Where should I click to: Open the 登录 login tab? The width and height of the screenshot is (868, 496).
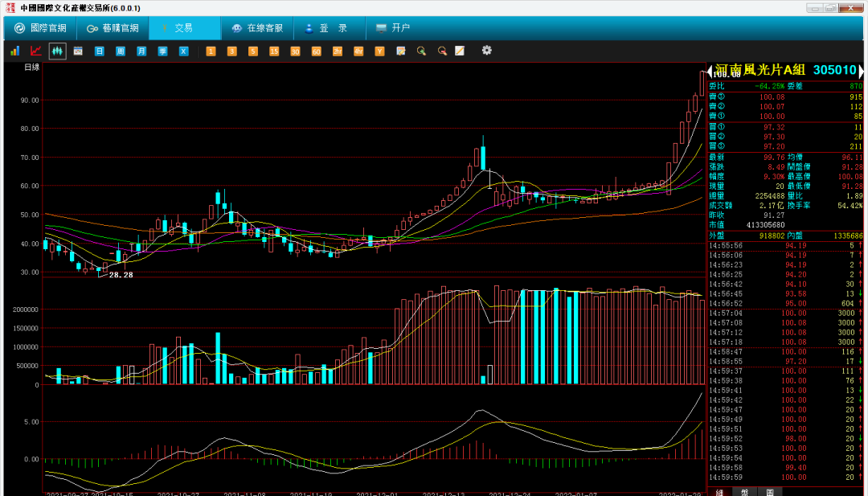(x=330, y=28)
